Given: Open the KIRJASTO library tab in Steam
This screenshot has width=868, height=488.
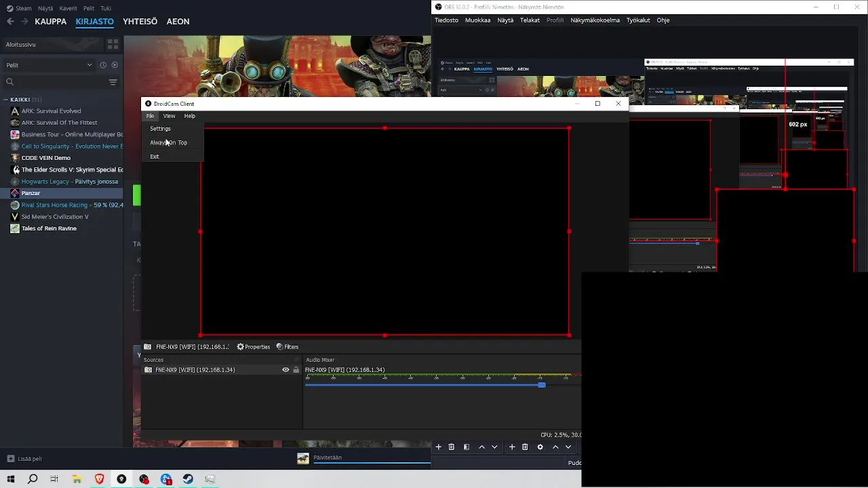Looking at the screenshot, I should [94, 22].
